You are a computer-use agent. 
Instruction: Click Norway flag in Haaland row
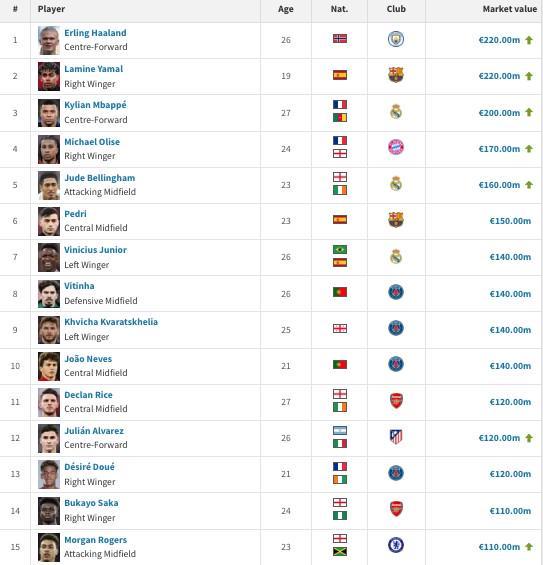[x=340, y=39]
